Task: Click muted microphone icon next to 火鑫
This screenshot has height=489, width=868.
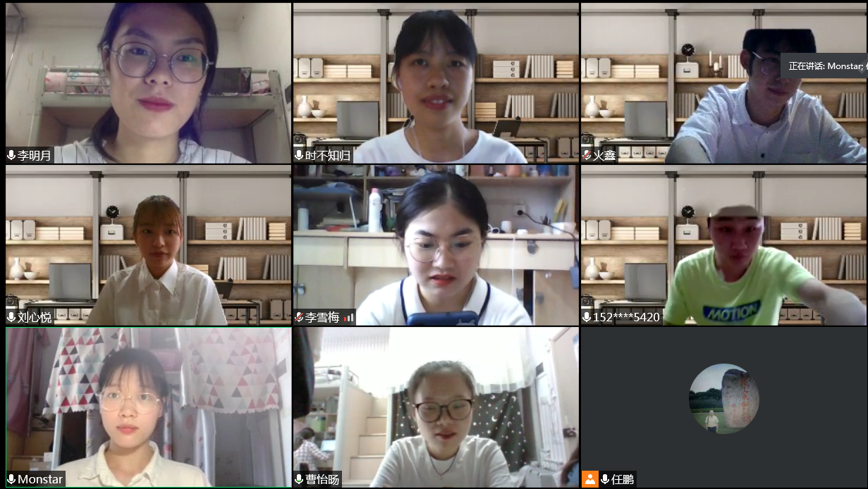Action: pos(587,156)
